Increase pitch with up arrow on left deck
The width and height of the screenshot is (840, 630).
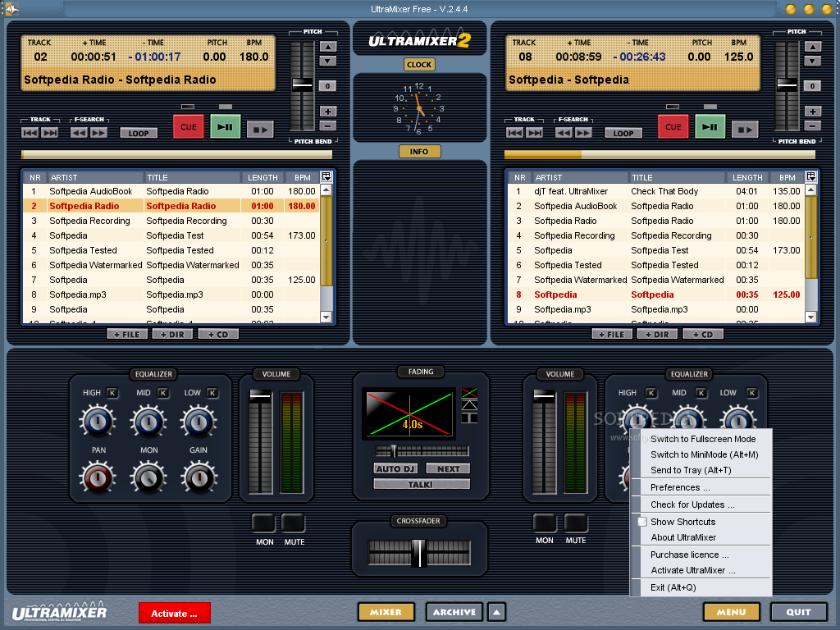coord(328,47)
